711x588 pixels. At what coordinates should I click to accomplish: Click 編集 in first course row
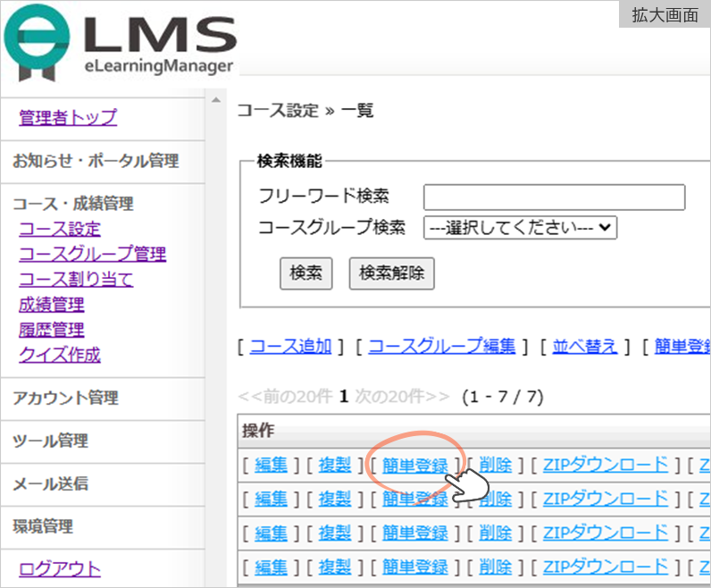pyautogui.click(x=272, y=465)
